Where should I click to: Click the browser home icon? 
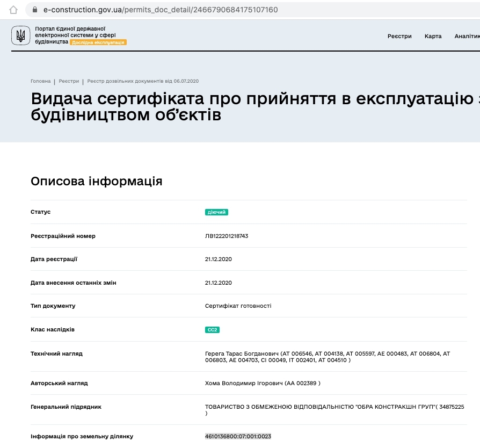[x=13, y=10]
